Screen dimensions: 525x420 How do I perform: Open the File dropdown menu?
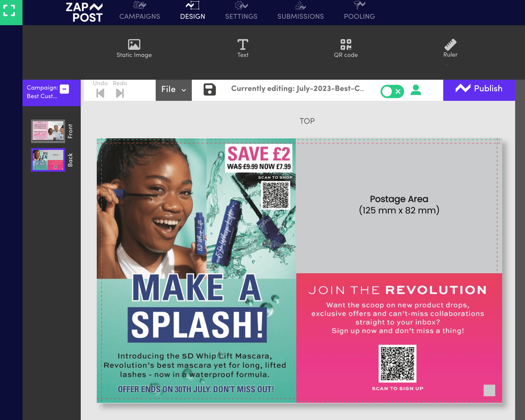click(x=173, y=90)
